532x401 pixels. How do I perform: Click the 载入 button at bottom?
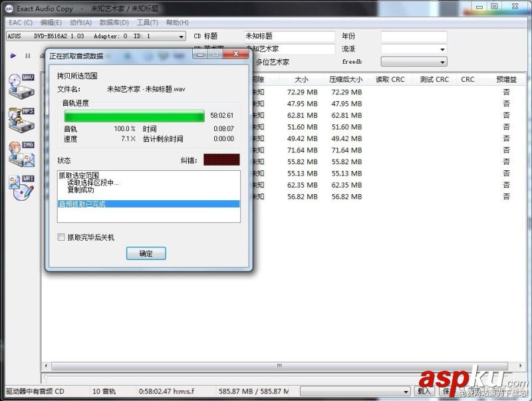424,392
